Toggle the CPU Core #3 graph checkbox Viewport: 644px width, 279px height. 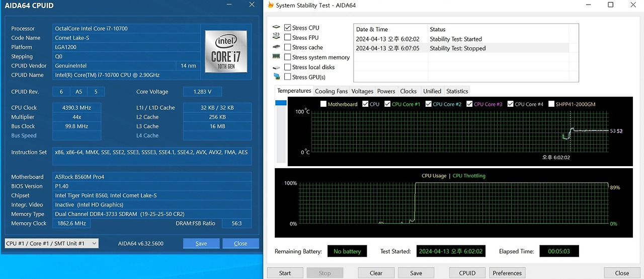469,104
